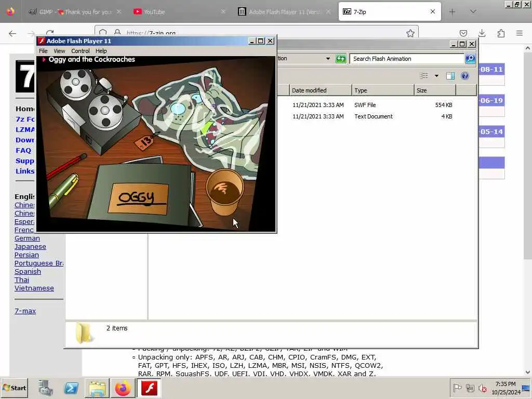Open the Thai language link
532x399 pixels.
[x=22, y=280]
